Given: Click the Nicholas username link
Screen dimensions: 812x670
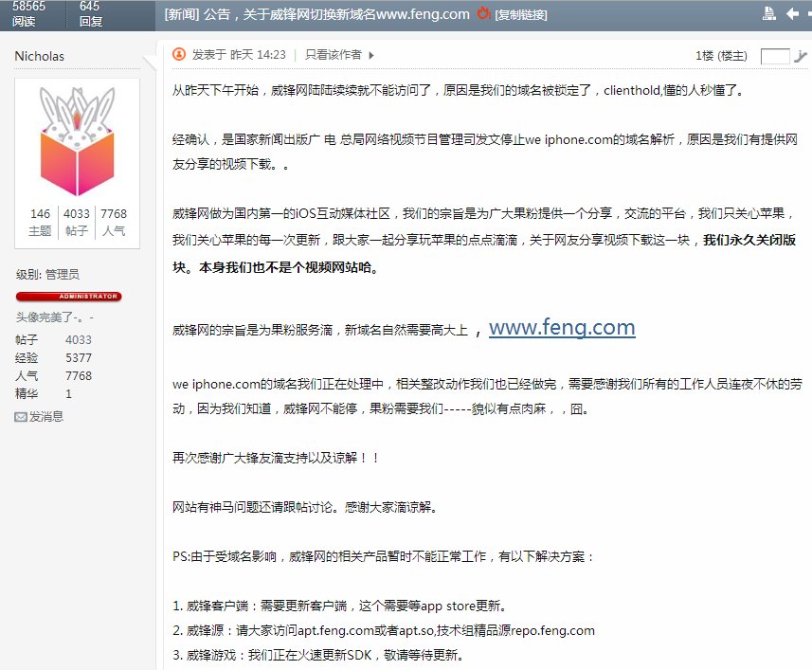Looking at the screenshot, I should coord(40,56).
